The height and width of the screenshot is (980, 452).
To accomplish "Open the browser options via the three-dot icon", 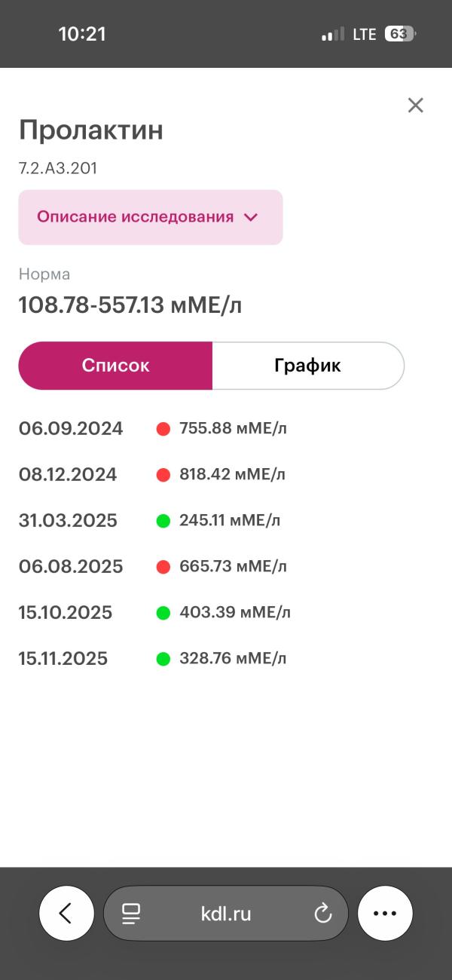I will [385, 913].
